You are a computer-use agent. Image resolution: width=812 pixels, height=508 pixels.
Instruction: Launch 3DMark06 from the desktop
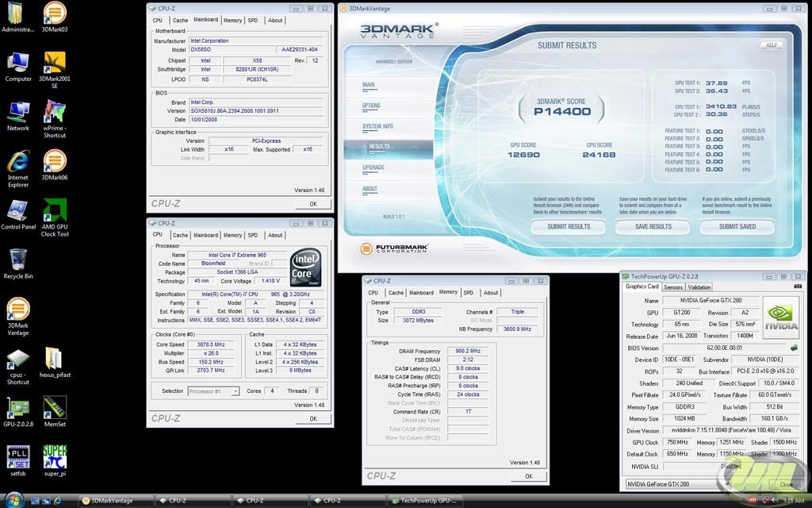pyautogui.click(x=55, y=165)
